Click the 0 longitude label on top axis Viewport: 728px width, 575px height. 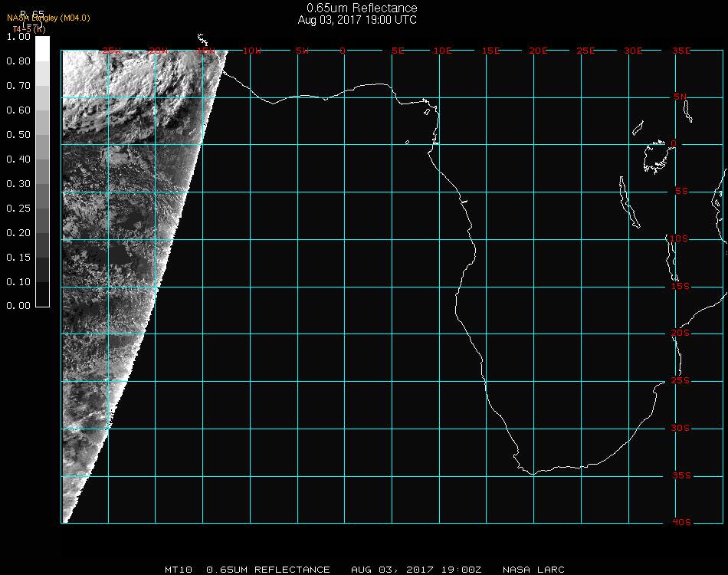(343, 51)
